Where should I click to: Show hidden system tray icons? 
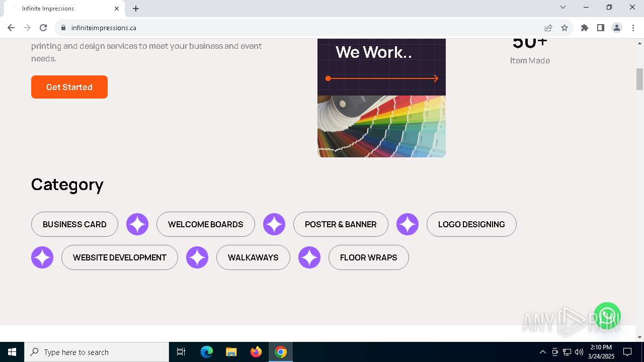click(542, 352)
